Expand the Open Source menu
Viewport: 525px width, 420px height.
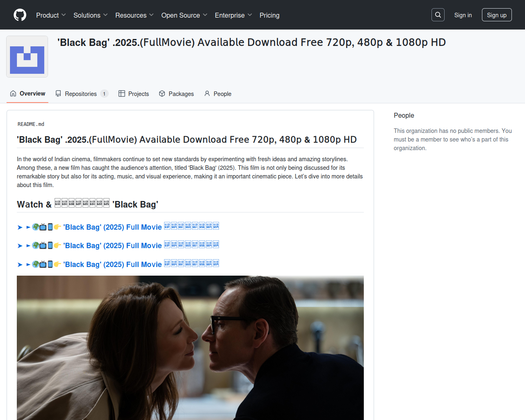tap(184, 15)
